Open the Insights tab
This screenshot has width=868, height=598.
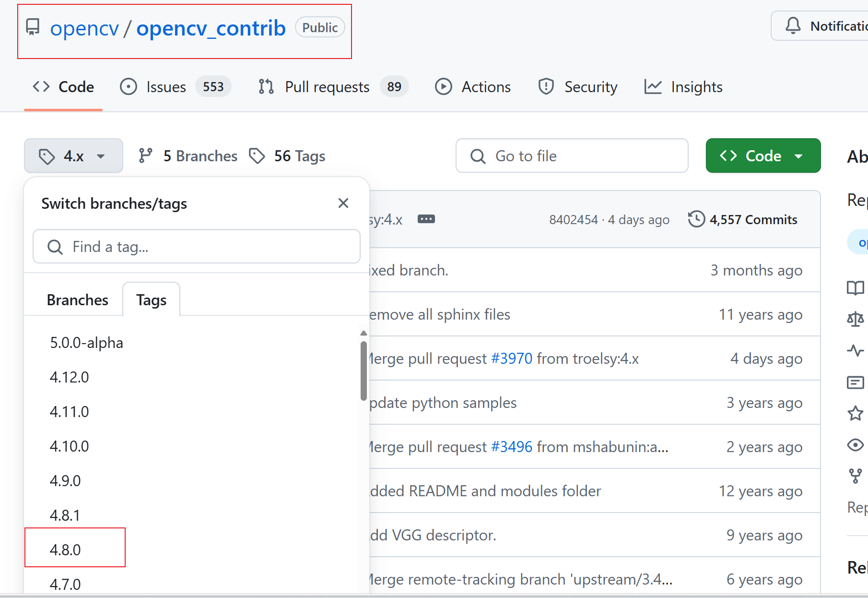tap(683, 87)
